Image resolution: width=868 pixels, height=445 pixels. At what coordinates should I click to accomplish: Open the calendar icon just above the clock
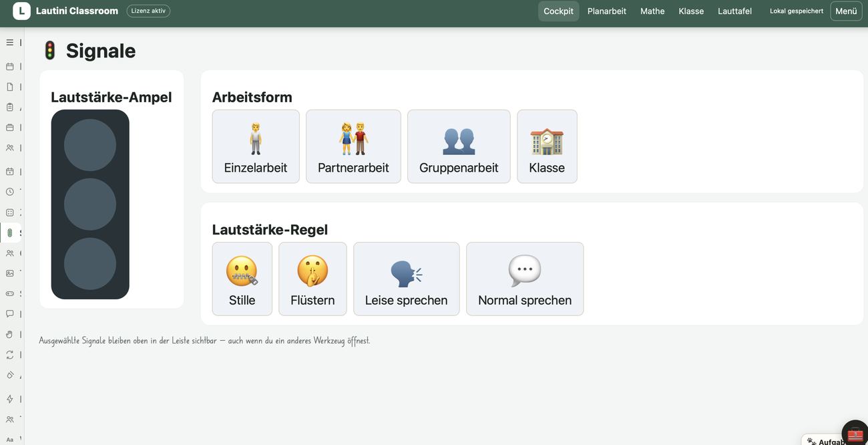pos(9,171)
